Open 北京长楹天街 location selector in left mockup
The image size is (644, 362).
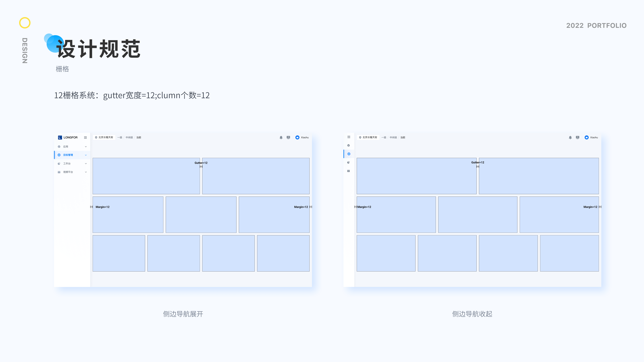pyautogui.click(x=104, y=137)
